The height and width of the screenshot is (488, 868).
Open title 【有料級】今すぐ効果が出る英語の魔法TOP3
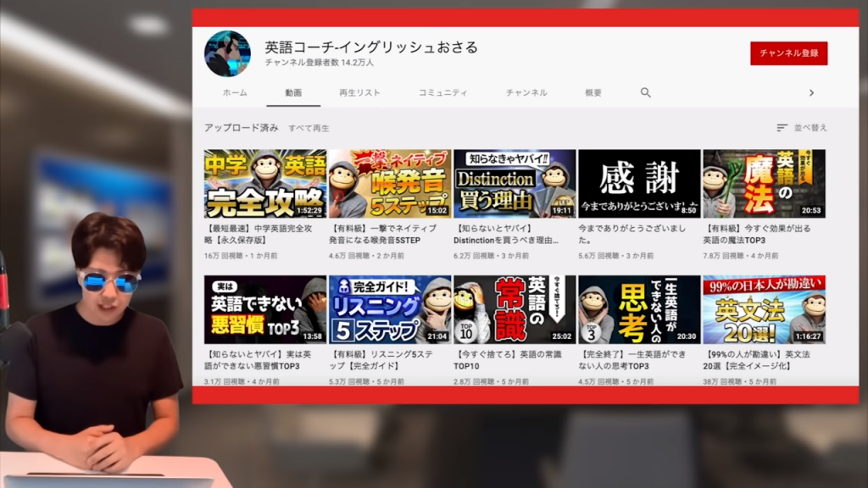(757, 234)
